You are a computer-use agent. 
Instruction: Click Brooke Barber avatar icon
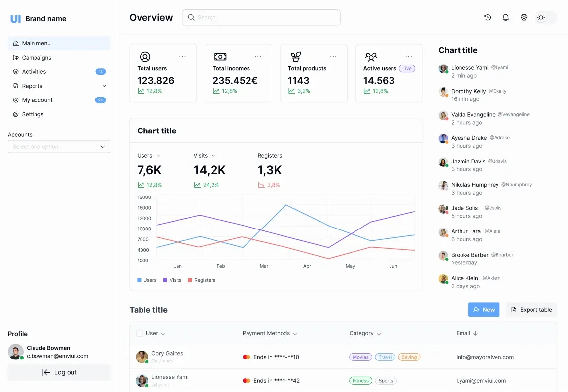click(443, 256)
